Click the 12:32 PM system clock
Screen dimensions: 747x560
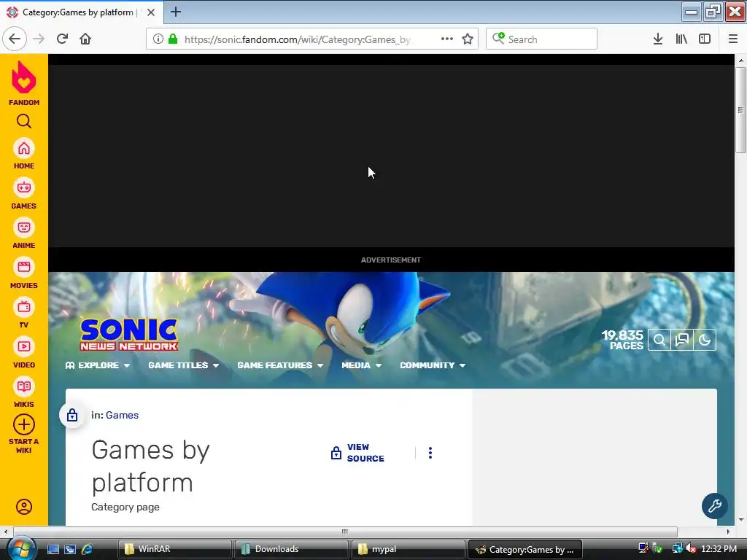719,548
